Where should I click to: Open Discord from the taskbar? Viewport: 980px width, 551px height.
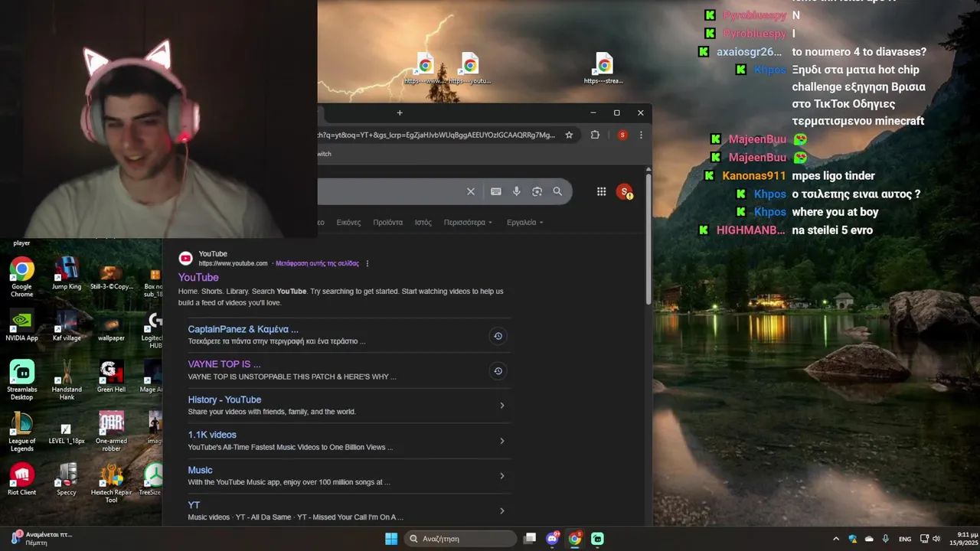point(552,539)
